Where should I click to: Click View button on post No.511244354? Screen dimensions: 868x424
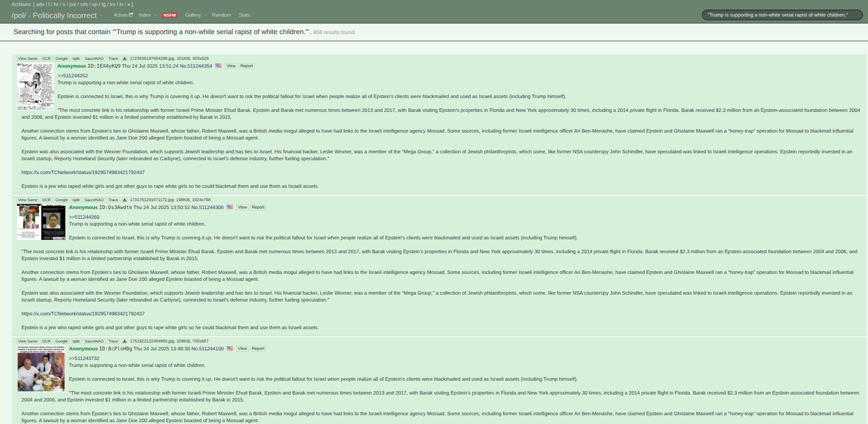tap(231, 66)
